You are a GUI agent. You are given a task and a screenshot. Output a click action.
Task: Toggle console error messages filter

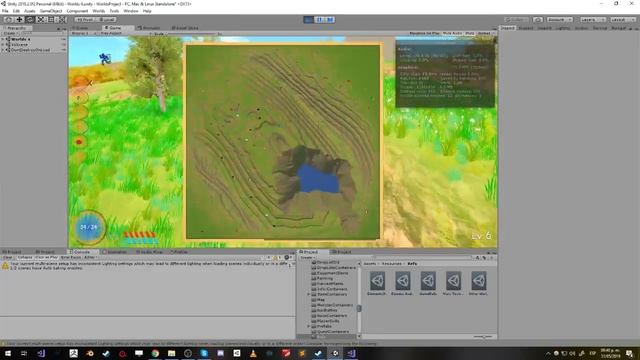tap(287, 258)
